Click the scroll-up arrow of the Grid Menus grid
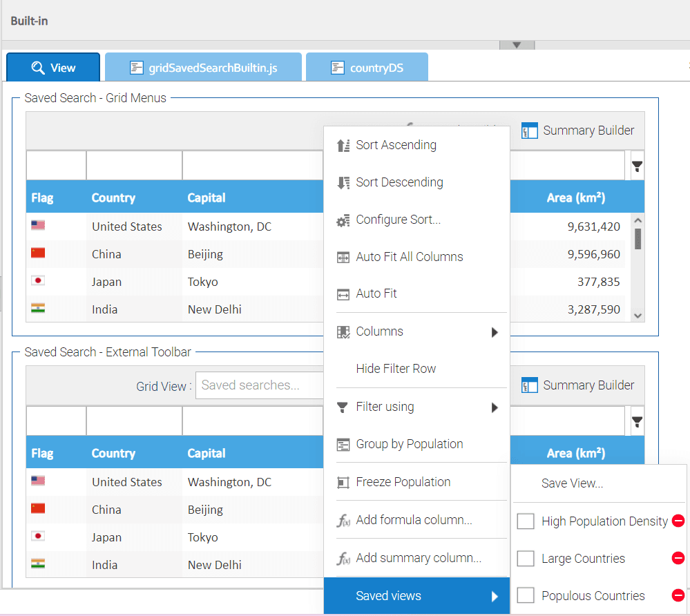The image size is (690, 616). [x=638, y=220]
